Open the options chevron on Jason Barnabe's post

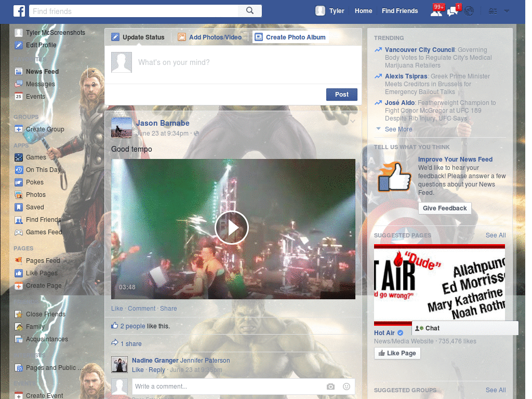353,120
